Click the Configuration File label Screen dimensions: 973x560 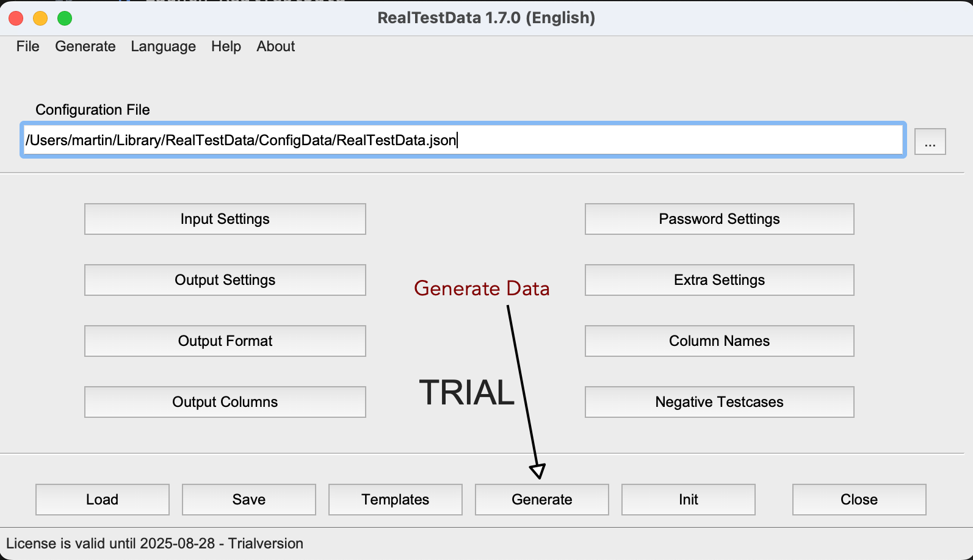(93, 110)
